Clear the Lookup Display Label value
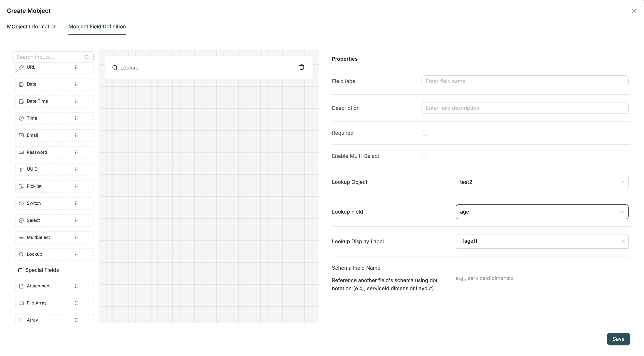This screenshot has width=644, height=356. pyautogui.click(x=623, y=241)
